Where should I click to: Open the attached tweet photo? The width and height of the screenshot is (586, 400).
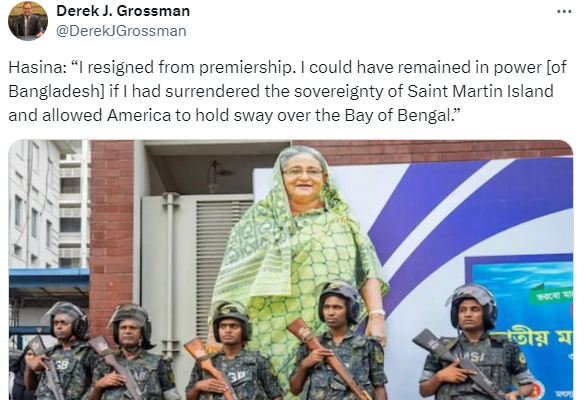[x=291, y=270]
